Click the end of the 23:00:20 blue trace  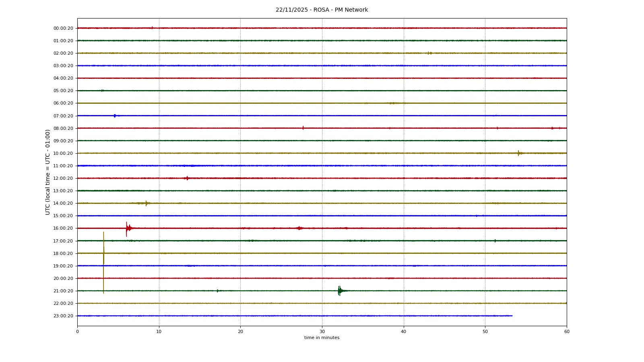click(x=512, y=316)
